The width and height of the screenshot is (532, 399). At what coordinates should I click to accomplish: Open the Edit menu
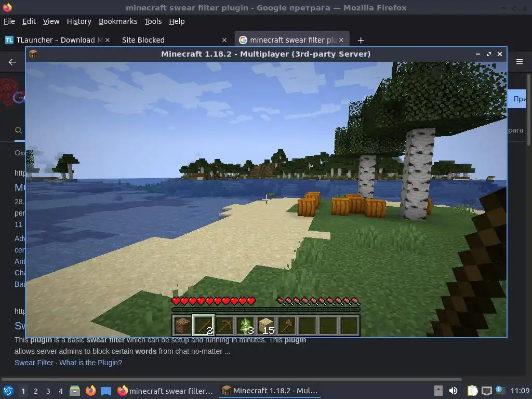pos(29,21)
